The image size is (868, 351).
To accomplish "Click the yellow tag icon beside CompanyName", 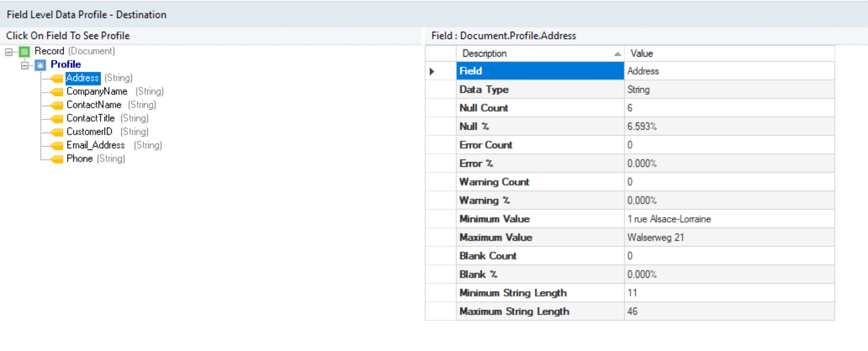I will pos(57,92).
